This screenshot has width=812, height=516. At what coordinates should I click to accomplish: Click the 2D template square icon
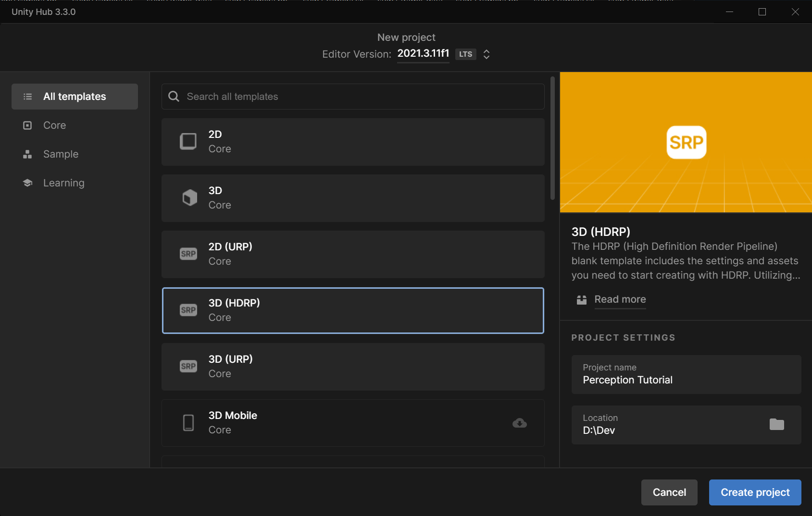pos(188,142)
